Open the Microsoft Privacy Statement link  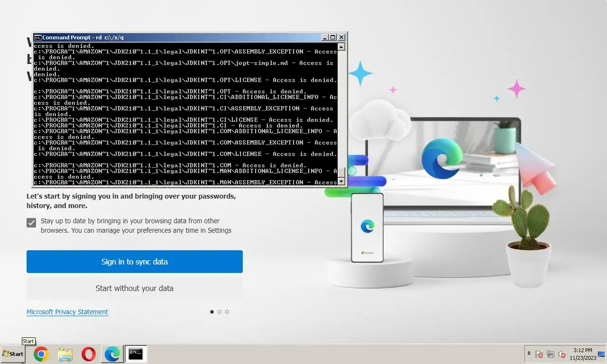click(67, 312)
